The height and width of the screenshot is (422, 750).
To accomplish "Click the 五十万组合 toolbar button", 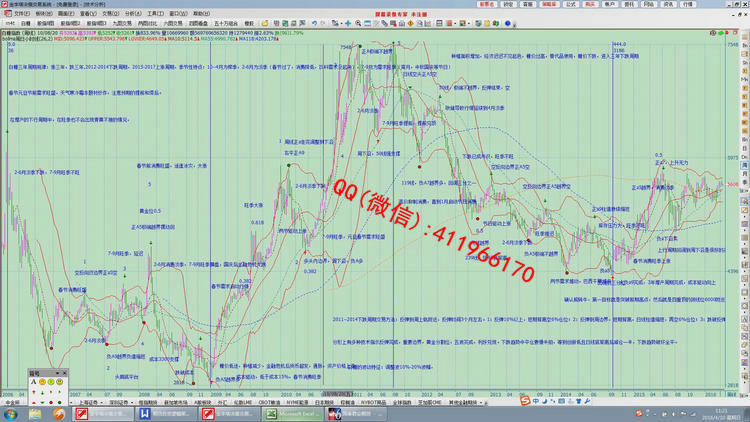I will click(226, 23).
